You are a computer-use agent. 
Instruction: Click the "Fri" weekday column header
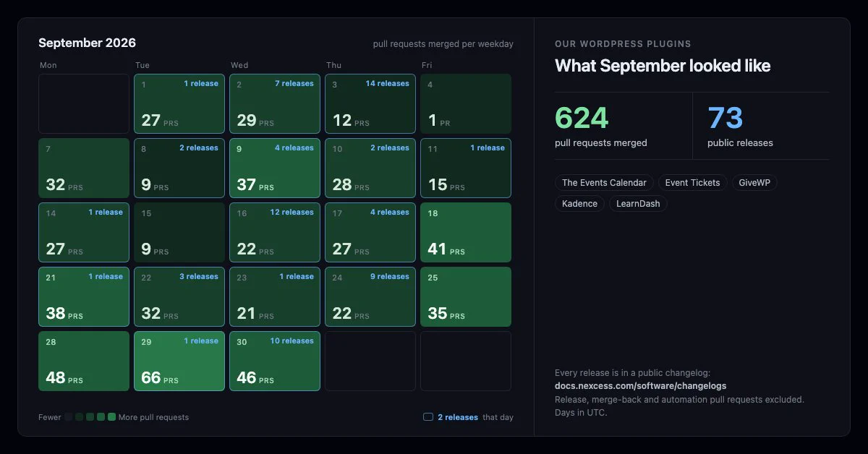(x=427, y=65)
